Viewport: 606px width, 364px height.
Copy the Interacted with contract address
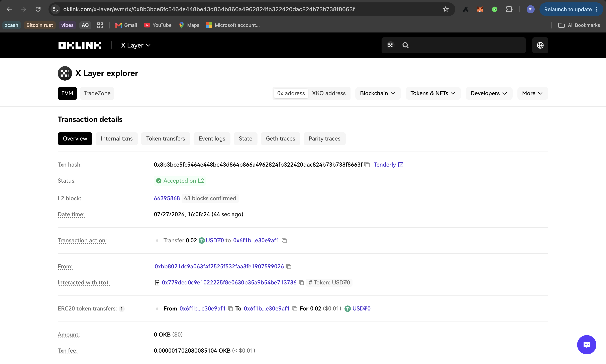(x=301, y=283)
